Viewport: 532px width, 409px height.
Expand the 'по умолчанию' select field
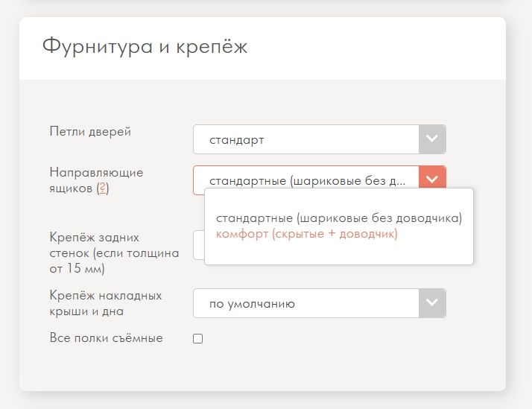(x=305, y=303)
